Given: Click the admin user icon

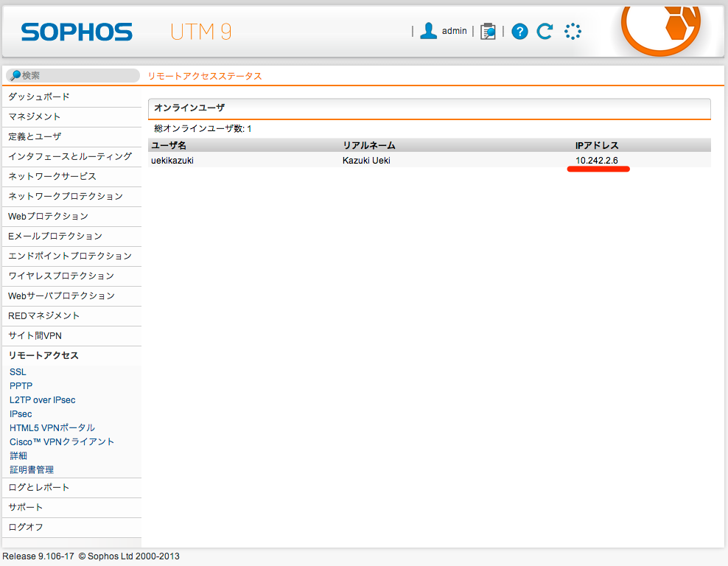Looking at the screenshot, I should (x=428, y=31).
